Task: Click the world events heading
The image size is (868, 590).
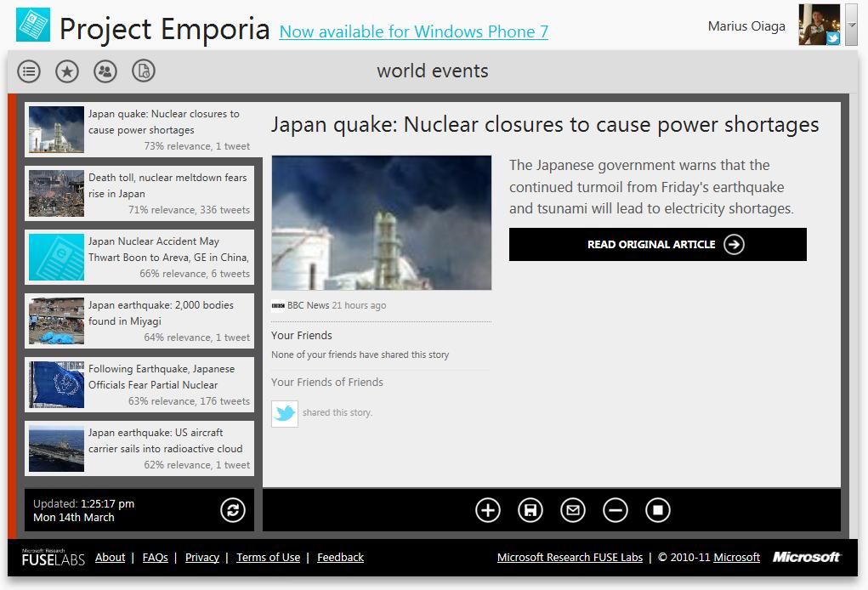Action: point(433,71)
